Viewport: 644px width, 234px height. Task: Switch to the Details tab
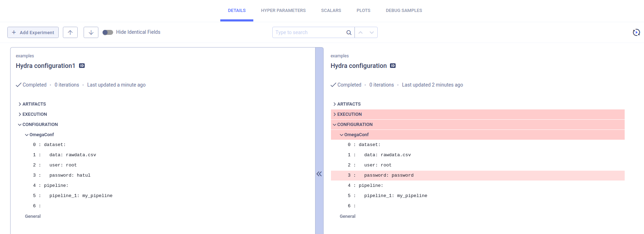[x=237, y=11]
